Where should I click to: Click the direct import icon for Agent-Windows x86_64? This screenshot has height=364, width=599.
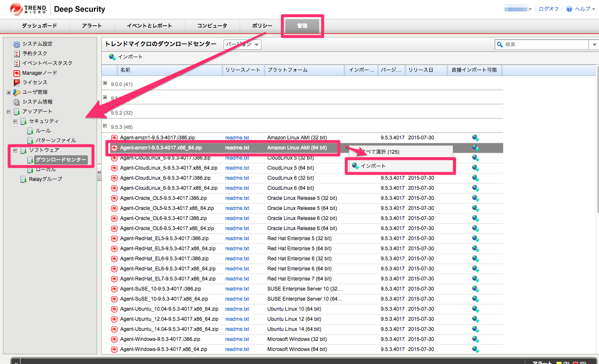pos(475,349)
